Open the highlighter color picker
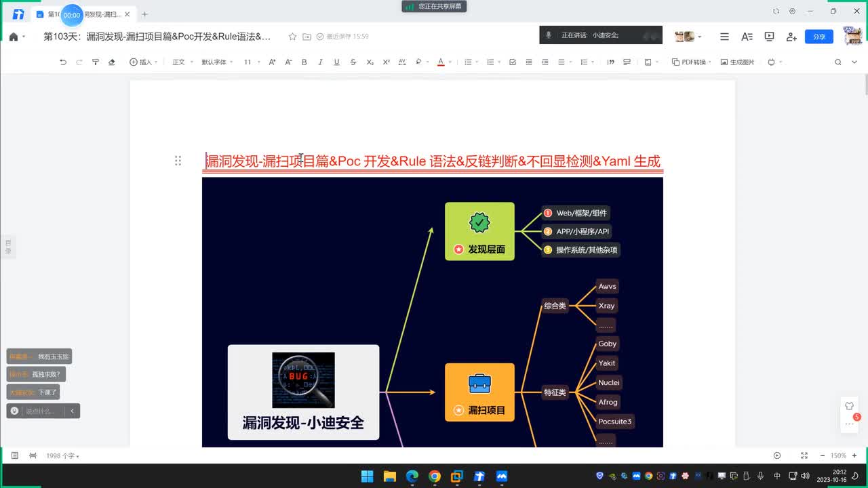This screenshot has width=868, height=488. tap(420, 62)
